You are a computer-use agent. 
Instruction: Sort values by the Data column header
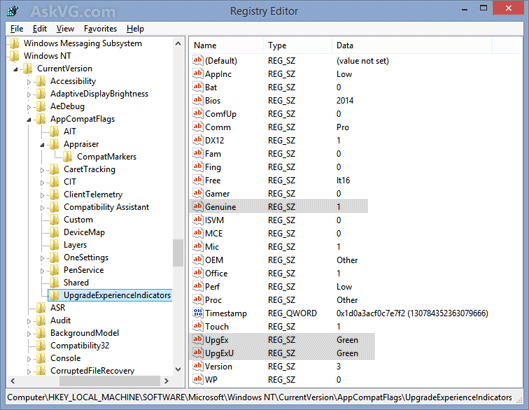[x=412, y=45]
